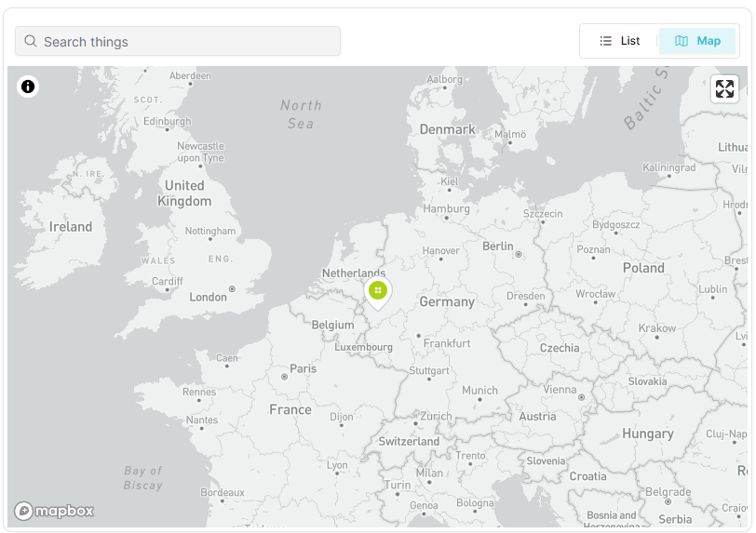Viewport: 756px width, 533px height.
Task: Click the Frankfurt city label
Action: [447, 343]
